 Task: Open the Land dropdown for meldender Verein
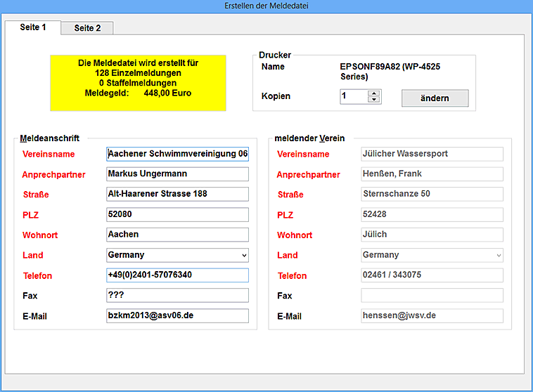click(499, 255)
